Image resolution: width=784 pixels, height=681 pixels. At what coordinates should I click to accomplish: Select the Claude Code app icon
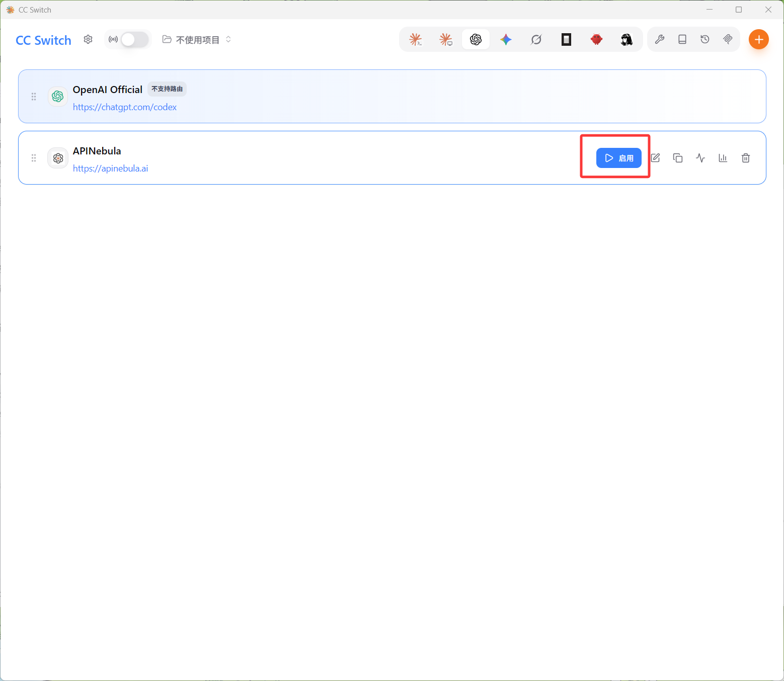click(415, 39)
